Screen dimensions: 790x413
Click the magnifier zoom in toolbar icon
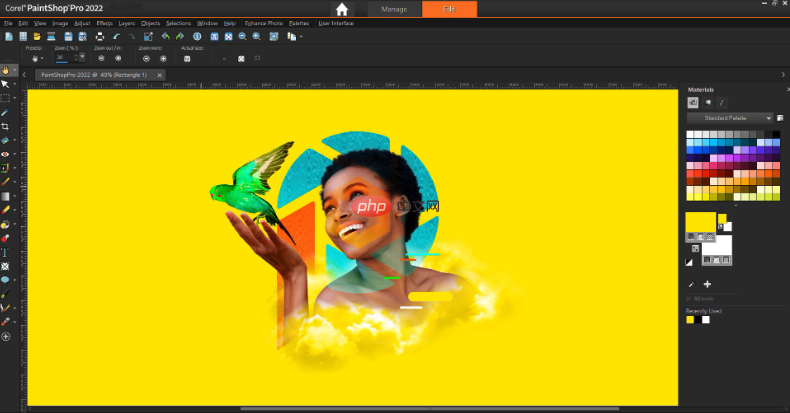(256, 36)
